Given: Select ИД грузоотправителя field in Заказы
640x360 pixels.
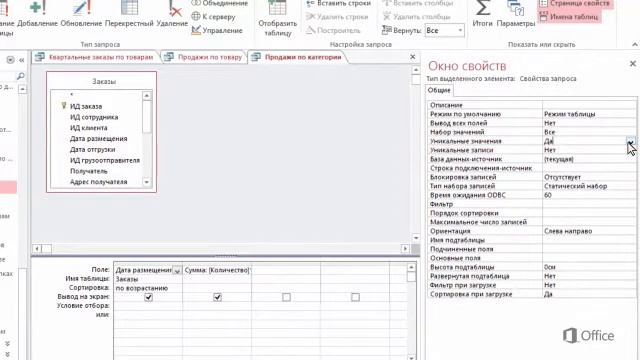Looking at the screenshot, I should coord(105,160).
